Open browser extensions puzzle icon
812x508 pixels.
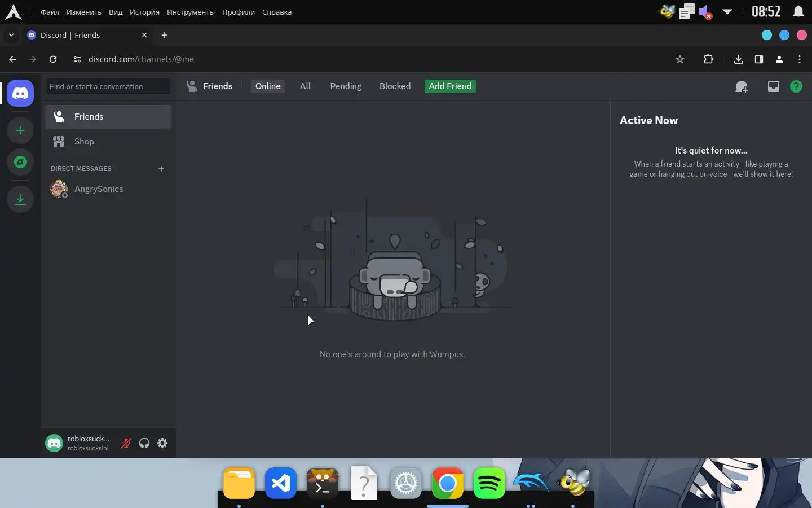tap(709, 59)
